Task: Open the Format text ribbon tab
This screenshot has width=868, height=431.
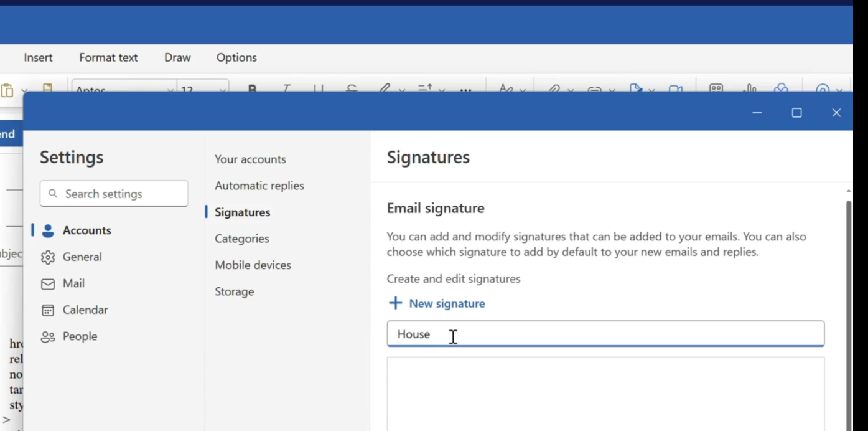Action: coord(108,57)
